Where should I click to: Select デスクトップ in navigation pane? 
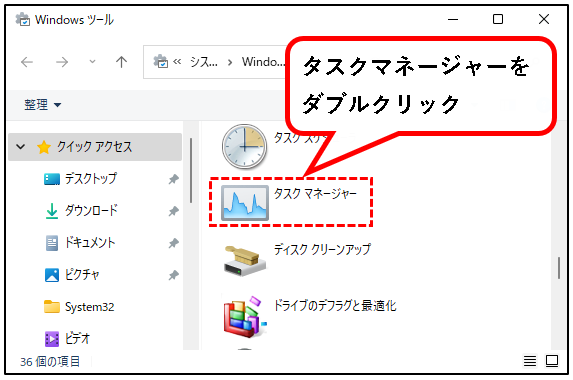(x=91, y=179)
